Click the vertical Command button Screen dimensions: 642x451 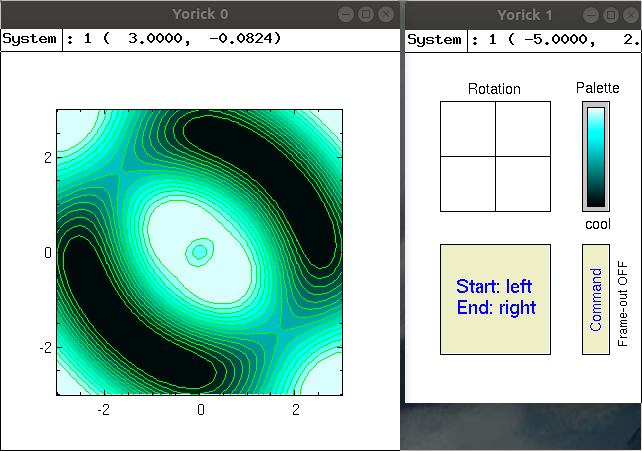coord(596,299)
